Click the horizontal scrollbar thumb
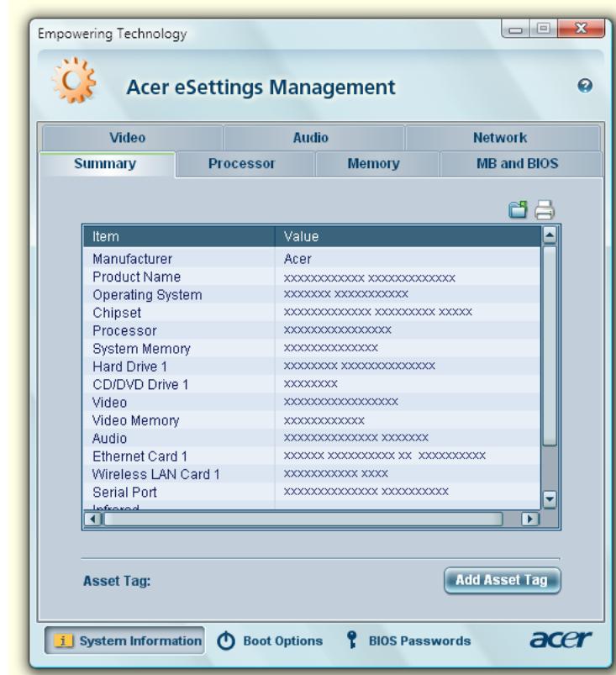 pos(303,519)
